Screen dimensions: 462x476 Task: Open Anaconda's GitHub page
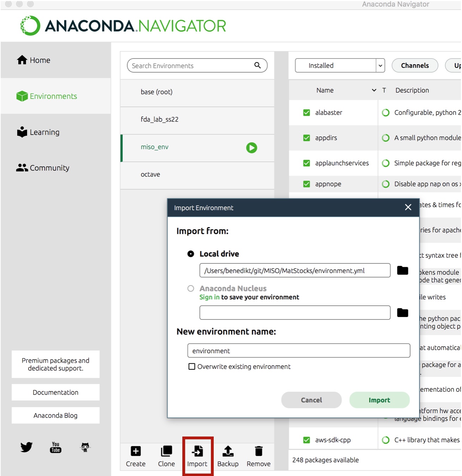85,447
